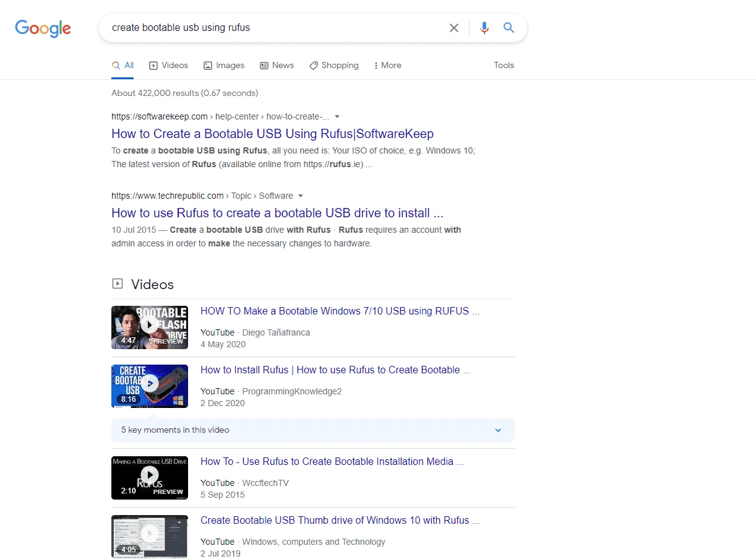Play the Diego Tañafranca video thumbnail
Image resolution: width=756 pixels, height=559 pixels.
click(x=150, y=327)
